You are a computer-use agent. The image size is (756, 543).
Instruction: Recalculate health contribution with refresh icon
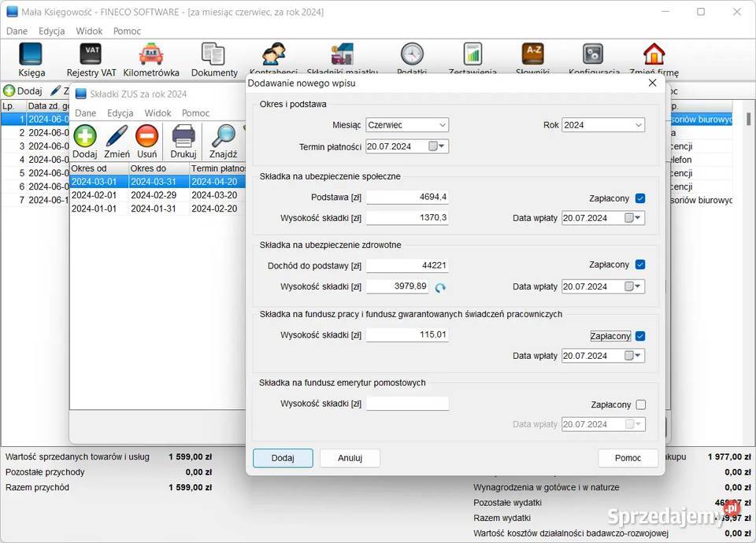tap(440, 288)
